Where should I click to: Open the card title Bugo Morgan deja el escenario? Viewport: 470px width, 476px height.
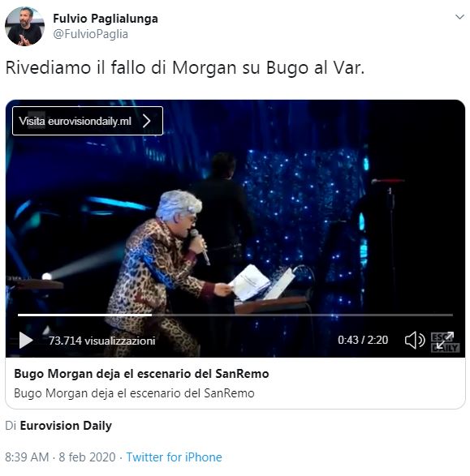point(141,374)
